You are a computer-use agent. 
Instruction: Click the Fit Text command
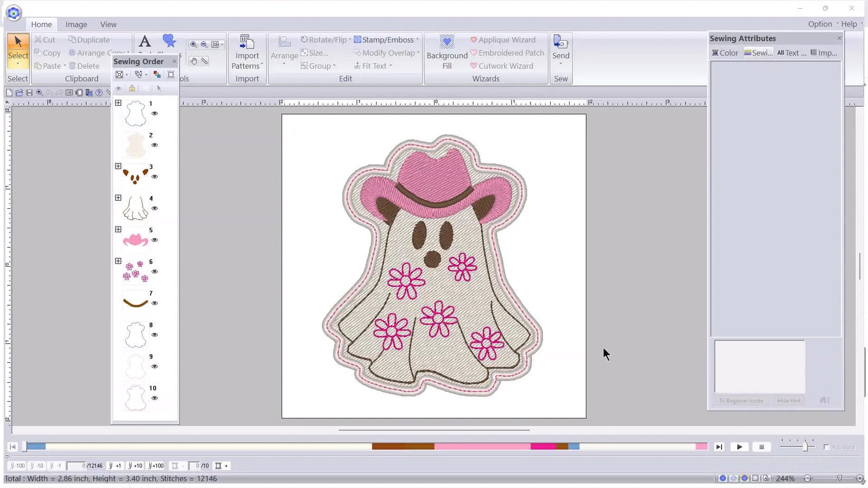373,66
